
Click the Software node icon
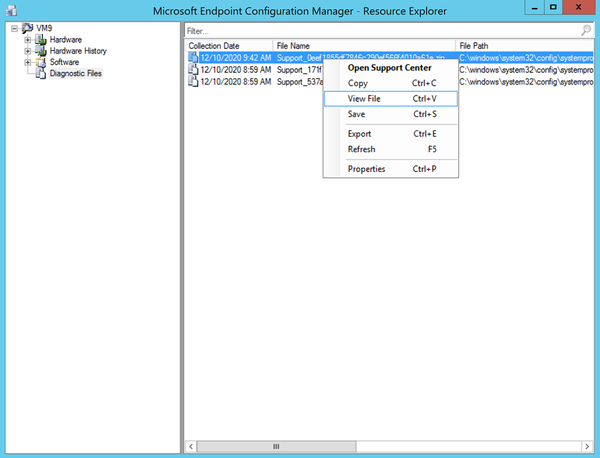[41, 62]
